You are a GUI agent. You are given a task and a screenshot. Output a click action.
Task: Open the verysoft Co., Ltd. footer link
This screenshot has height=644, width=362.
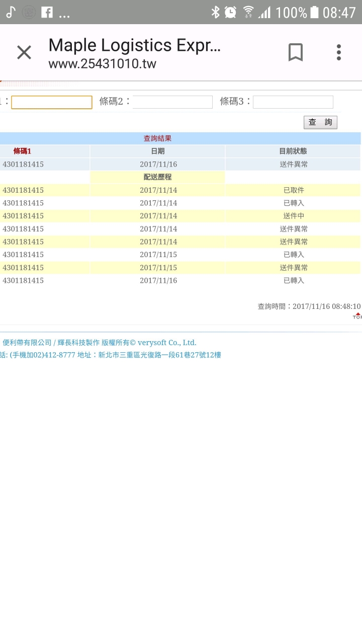point(167,343)
